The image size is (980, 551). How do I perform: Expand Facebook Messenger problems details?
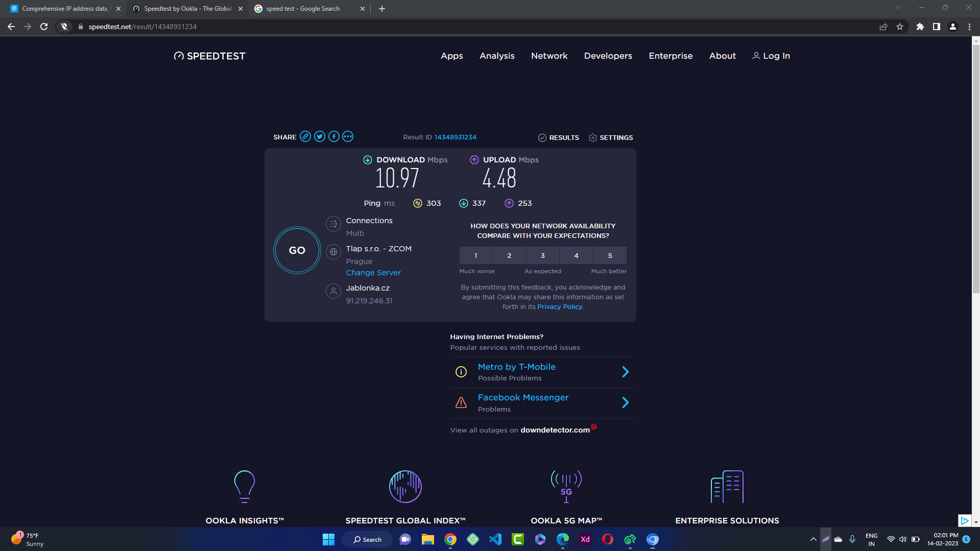625,402
